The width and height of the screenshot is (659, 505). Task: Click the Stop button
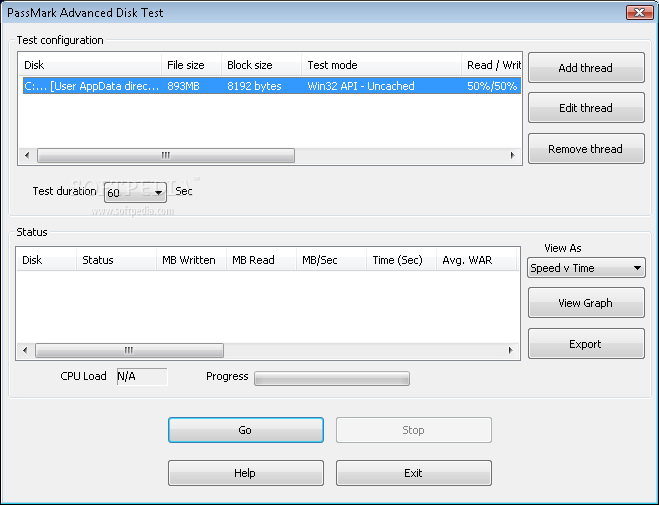[x=414, y=430]
